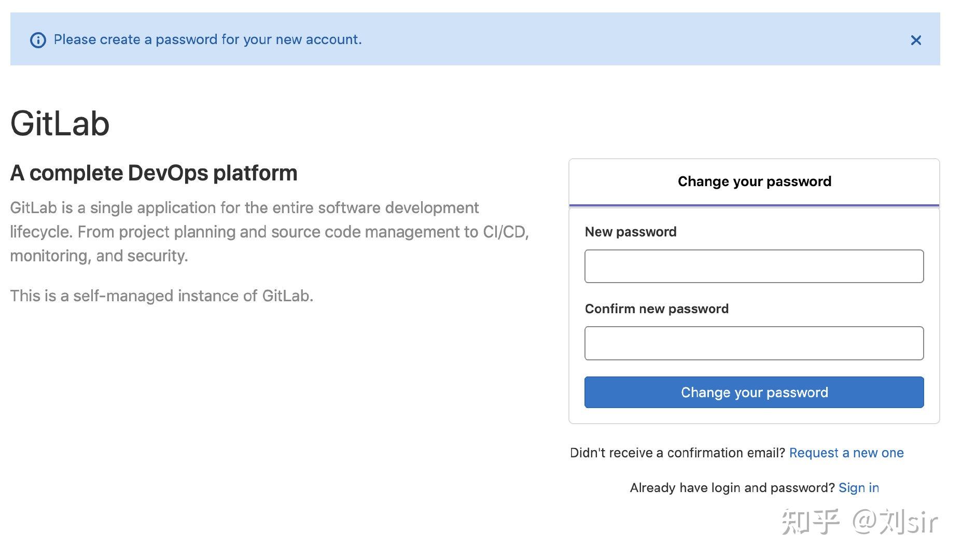Click inside the Confirm new password field
Screen dimensions: 962x560
pos(754,343)
